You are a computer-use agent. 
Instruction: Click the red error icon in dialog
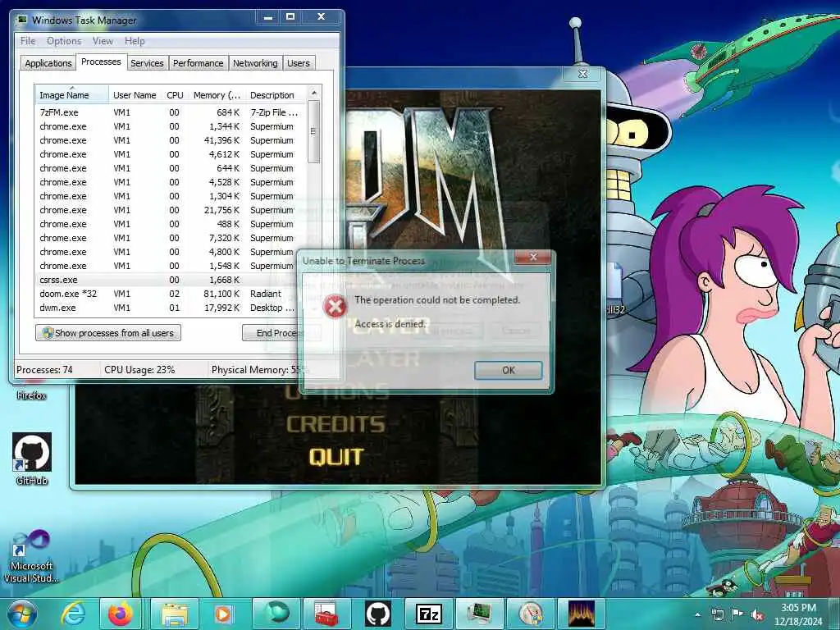(336, 307)
